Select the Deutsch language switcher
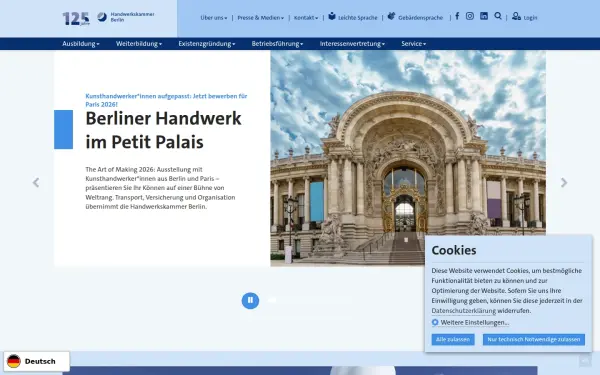This screenshot has height=375, width=600. click(x=37, y=361)
